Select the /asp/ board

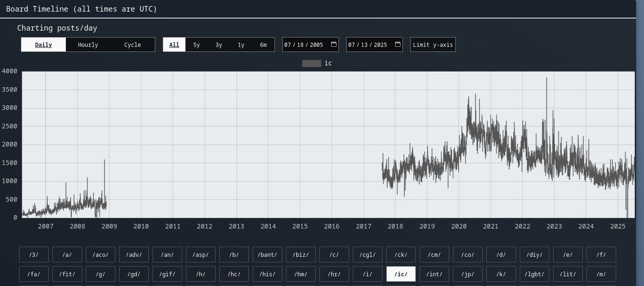pos(201,254)
